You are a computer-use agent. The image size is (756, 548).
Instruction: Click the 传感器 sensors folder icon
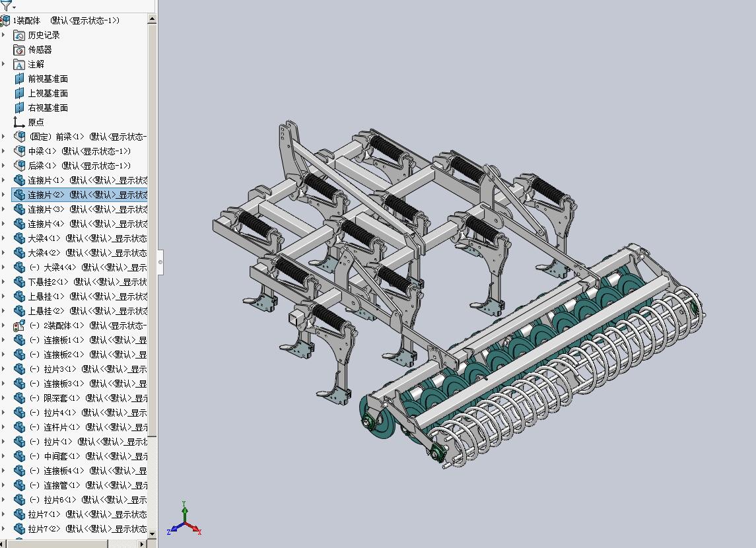coord(19,50)
